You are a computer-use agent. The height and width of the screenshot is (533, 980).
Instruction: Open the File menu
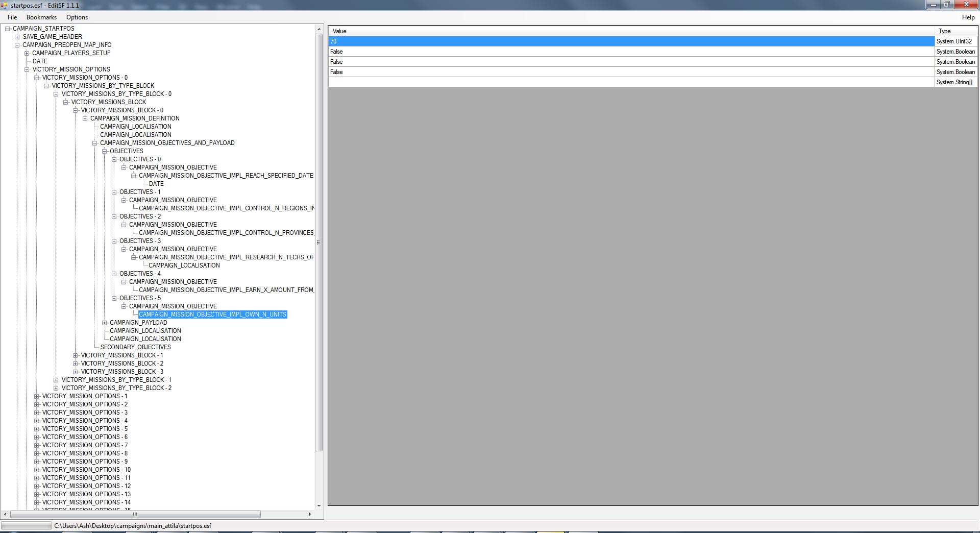coord(12,17)
